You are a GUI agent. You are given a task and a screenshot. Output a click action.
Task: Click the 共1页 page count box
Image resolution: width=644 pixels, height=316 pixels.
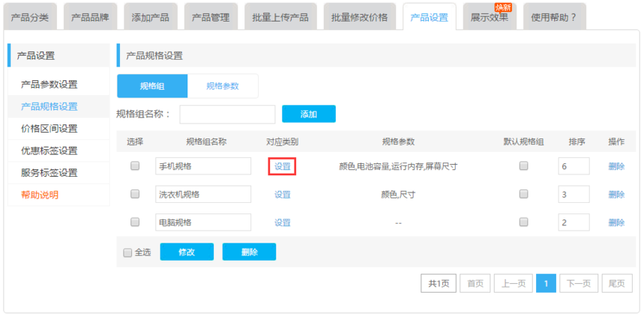point(439,283)
